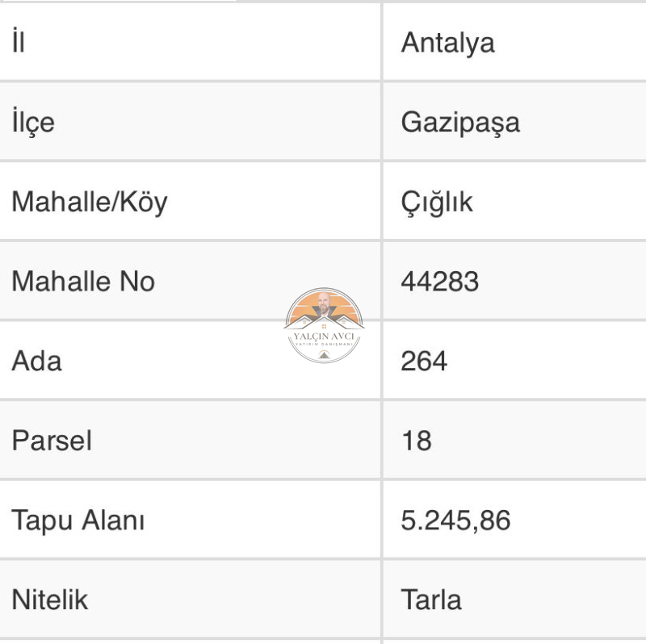The width and height of the screenshot is (646, 644).
Task: Click the Parsel row label
Action: [x=52, y=441]
